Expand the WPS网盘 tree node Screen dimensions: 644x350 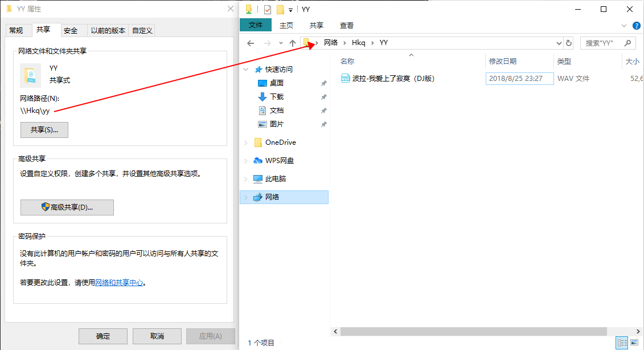pos(245,160)
